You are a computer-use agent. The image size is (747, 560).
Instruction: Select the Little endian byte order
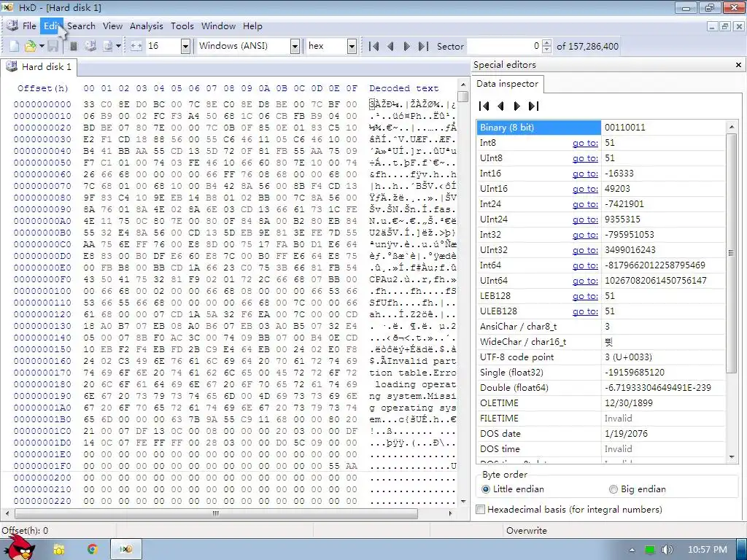point(513,489)
